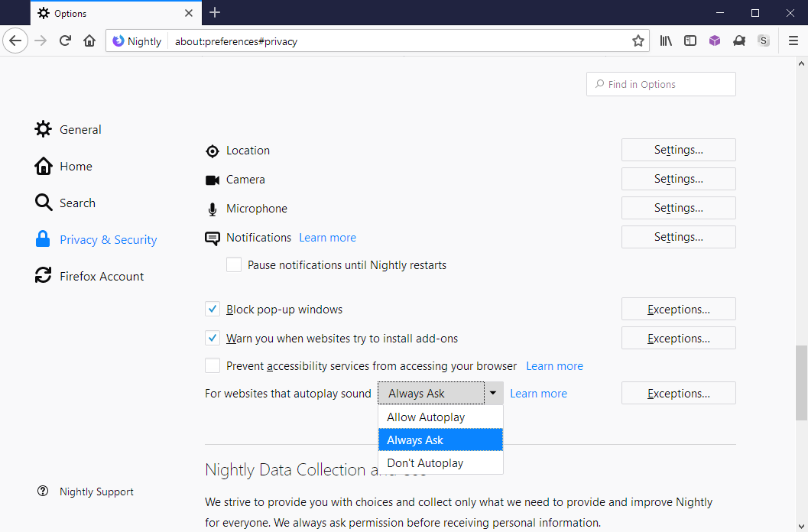Open Camera Settings button
This screenshot has width=808, height=532.
click(678, 179)
